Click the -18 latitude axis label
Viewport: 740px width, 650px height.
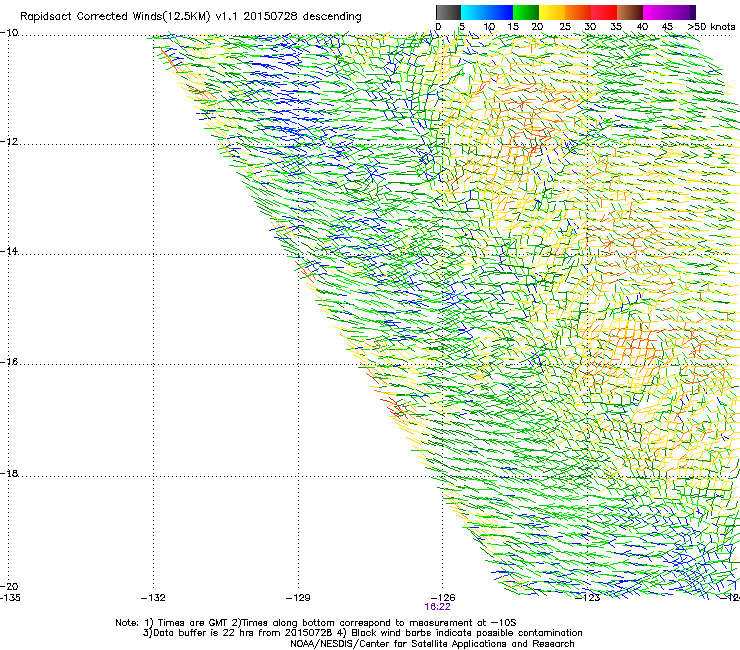(9, 473)
